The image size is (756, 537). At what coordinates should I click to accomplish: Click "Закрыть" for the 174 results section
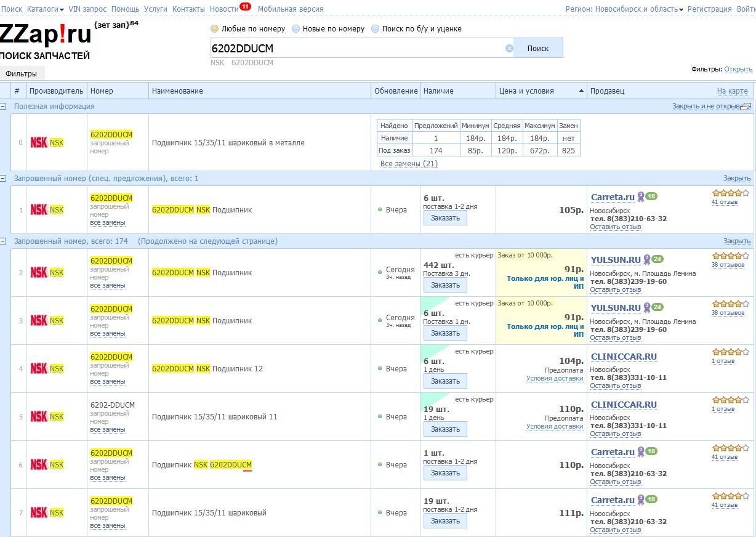pos(737,241)
